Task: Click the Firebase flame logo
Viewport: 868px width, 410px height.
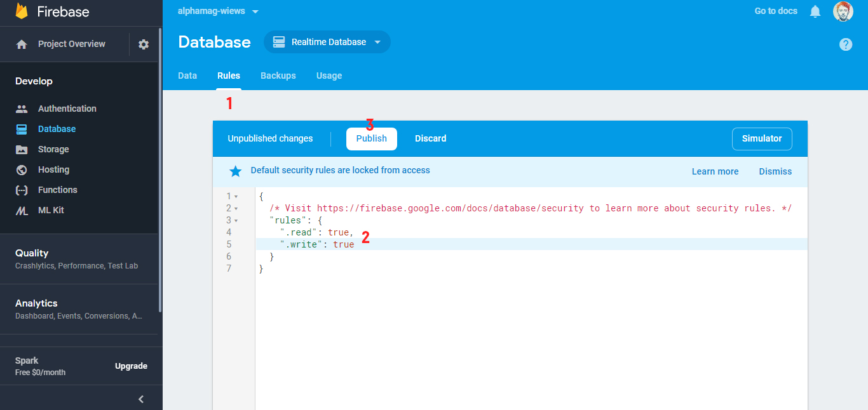Action: [x=22, y=11]
